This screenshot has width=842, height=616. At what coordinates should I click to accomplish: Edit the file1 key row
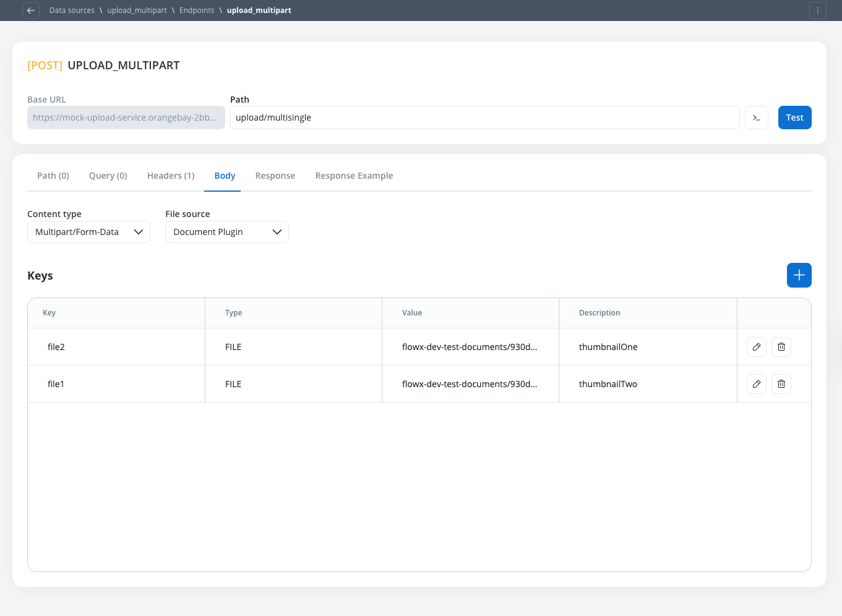coord(756,384)
